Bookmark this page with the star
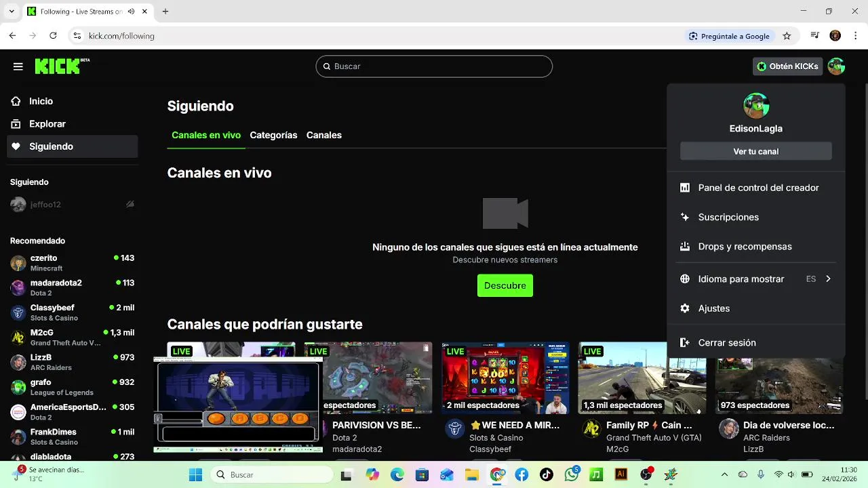The height and width of the screenshot is (488, 868). click(x=787, y=36)
